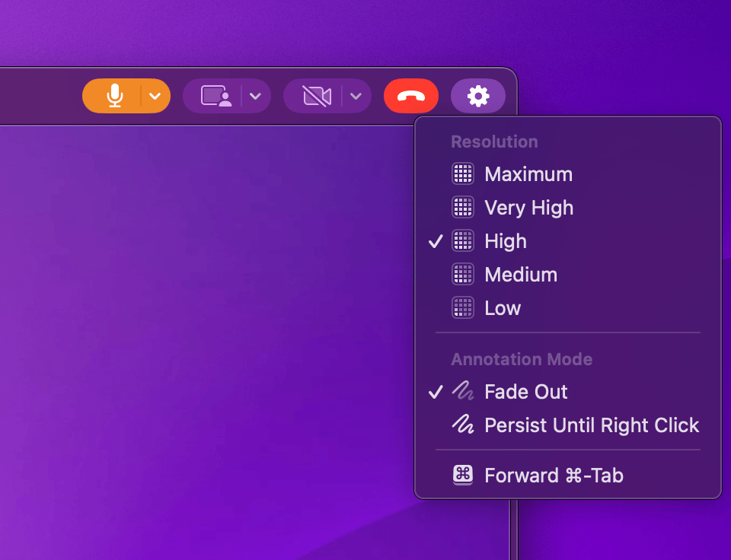
Task: Turn on the camera via the crossed-out video icon
Action: 317,96
